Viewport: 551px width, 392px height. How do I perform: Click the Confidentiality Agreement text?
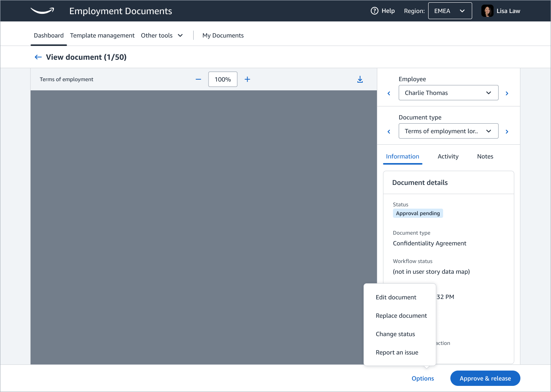429,243
